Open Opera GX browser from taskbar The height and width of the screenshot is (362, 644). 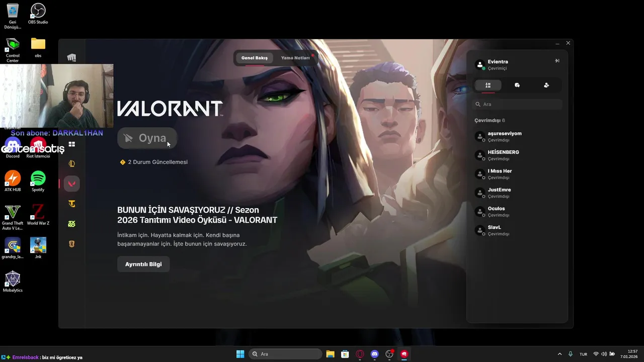coord(360,354)
